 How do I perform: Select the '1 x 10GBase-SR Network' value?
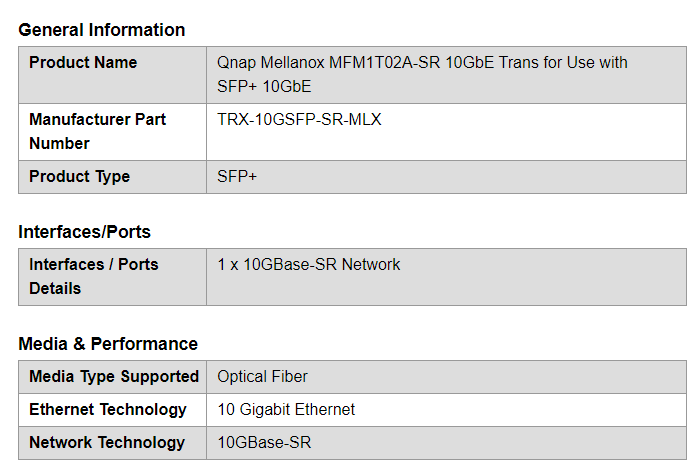coord(308,265)
